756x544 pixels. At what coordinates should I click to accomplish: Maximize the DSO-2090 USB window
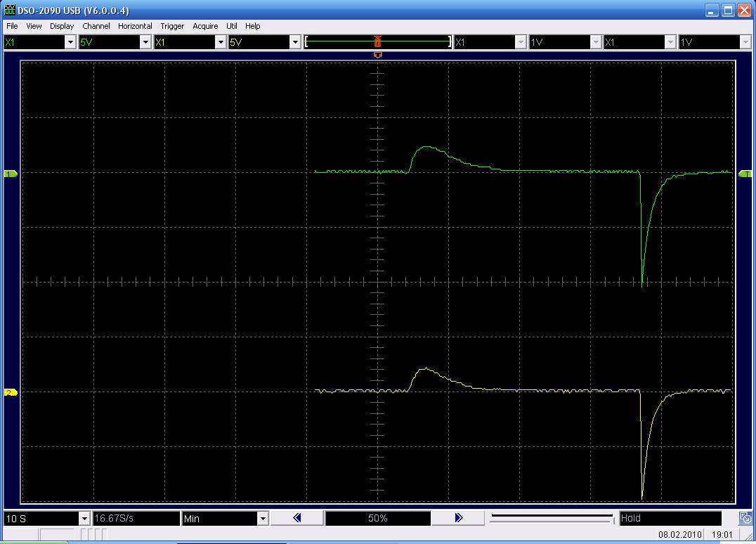(728, 11)
